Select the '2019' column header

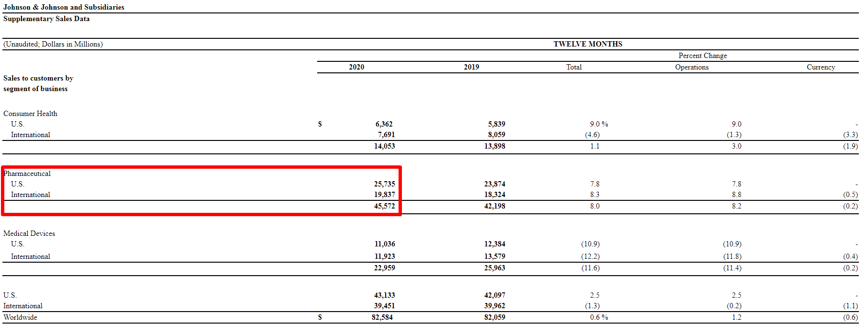click(471, 67)
